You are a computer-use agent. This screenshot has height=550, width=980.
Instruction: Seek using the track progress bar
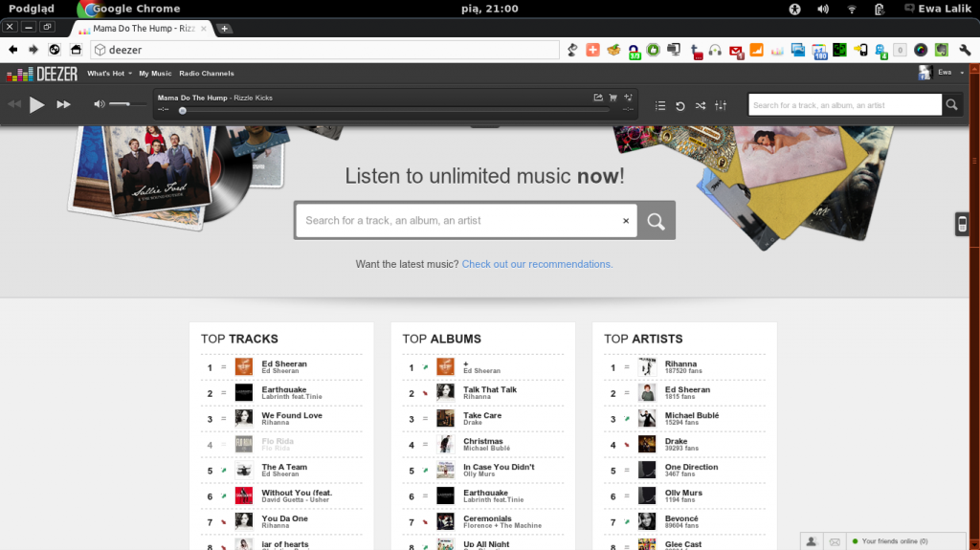(x=395, y=111)
